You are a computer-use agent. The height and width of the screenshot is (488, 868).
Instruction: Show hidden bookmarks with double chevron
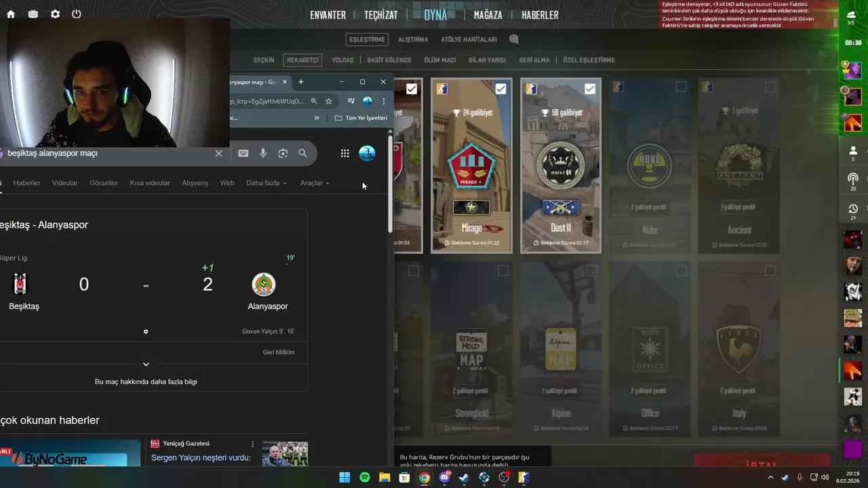tap(317, 117)
